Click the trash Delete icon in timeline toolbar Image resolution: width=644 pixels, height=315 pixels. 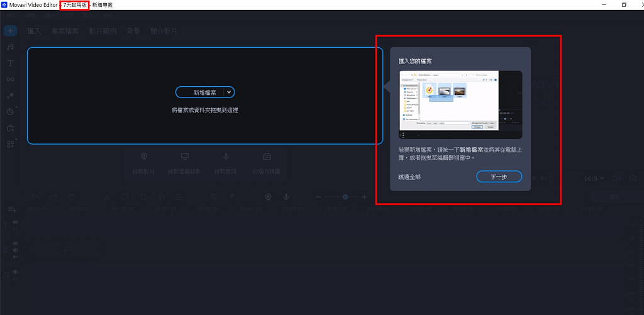click(x=71, y=197)
